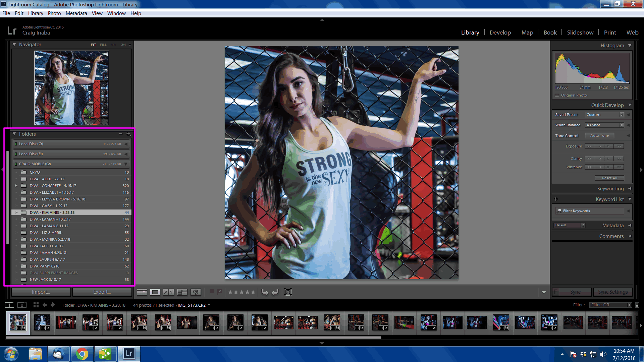Collapse the Navigator panel triangle

[14, 45]
